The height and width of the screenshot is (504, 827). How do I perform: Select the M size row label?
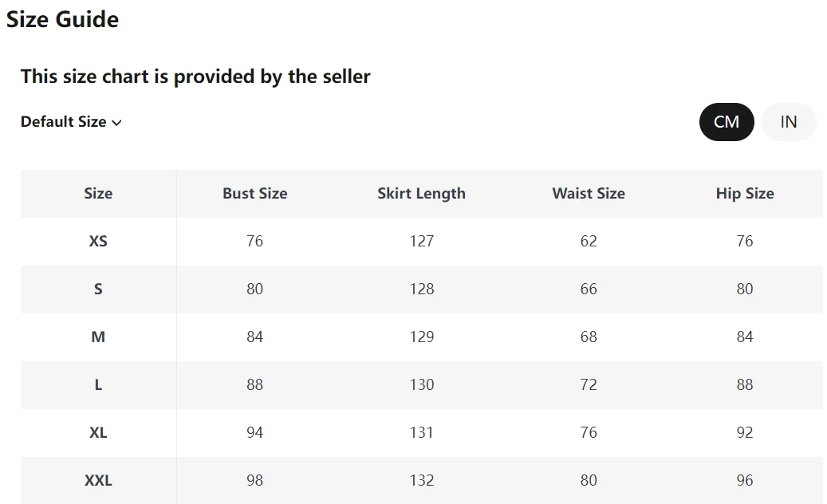pos(98,337)
